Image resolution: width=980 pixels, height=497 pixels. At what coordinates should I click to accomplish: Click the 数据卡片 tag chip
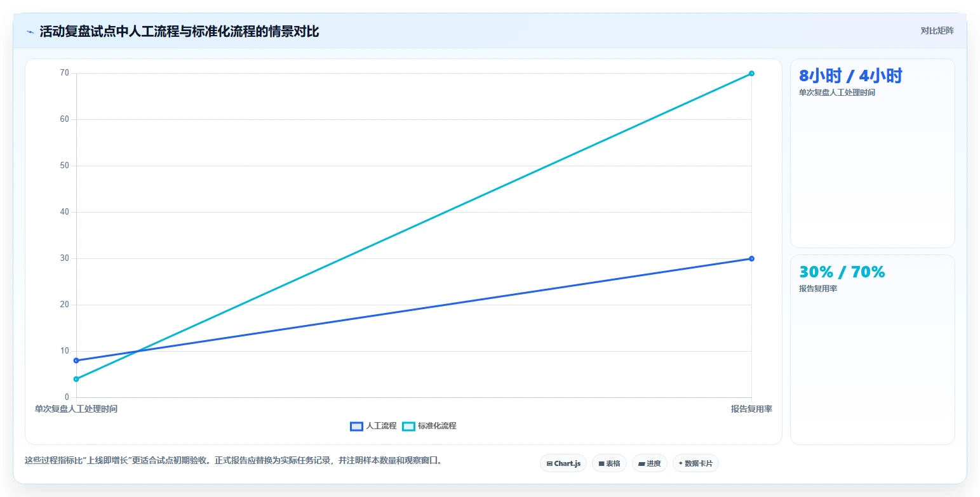(695, 463)
